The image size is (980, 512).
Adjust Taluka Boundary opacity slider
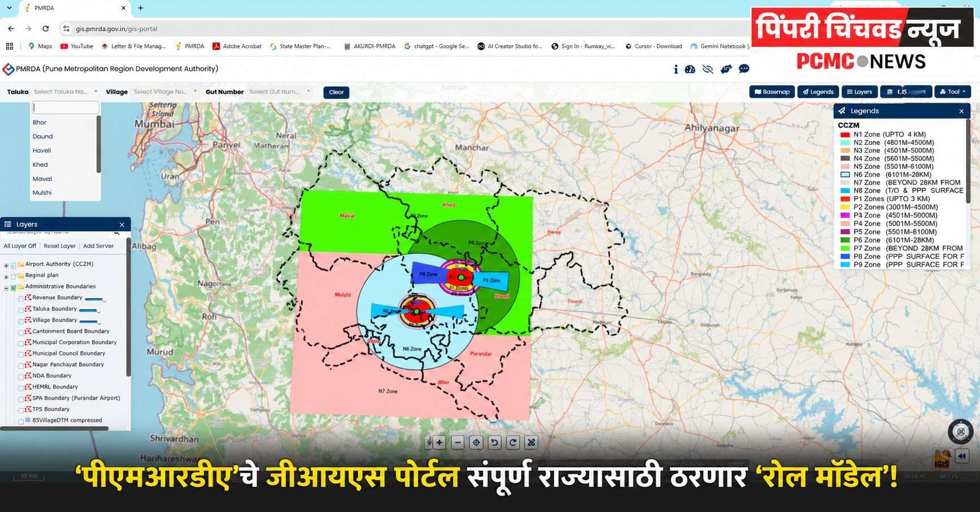point(90,310)
